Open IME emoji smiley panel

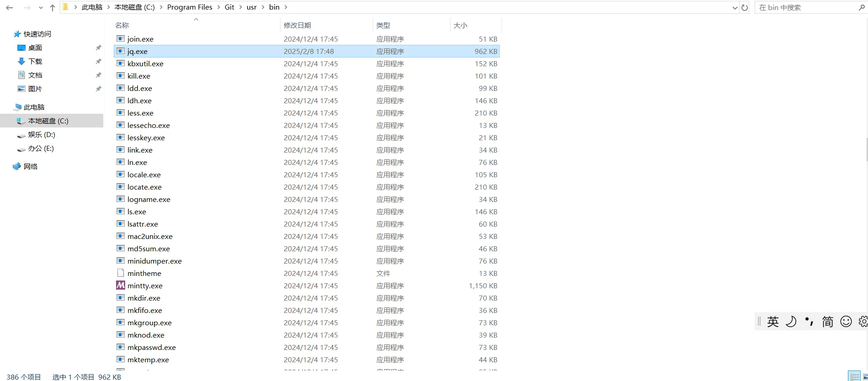click(x=846, y=322)
